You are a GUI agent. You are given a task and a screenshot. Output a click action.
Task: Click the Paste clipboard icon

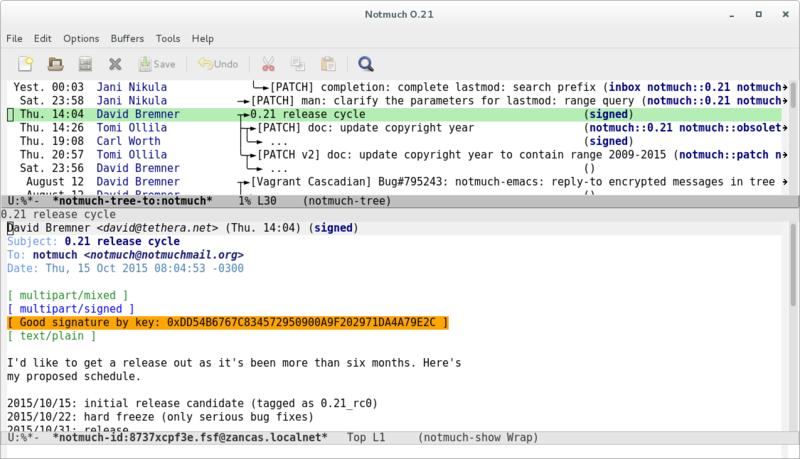click(327, 64)
